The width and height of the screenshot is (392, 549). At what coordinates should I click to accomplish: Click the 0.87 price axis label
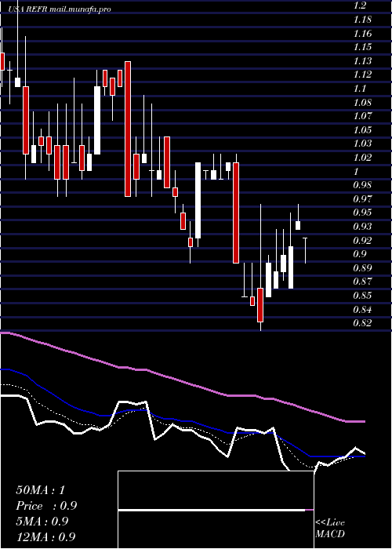pos(362,281)
